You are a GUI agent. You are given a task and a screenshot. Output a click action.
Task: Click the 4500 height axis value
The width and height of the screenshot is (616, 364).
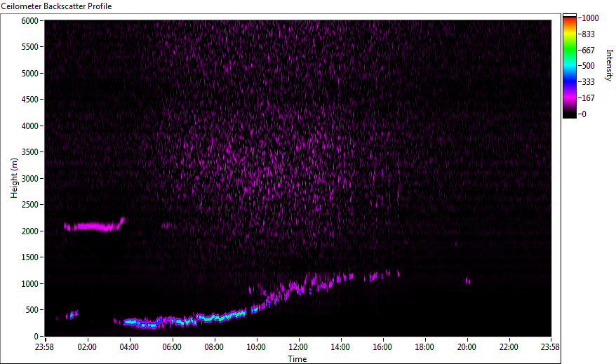pos(30,100)
